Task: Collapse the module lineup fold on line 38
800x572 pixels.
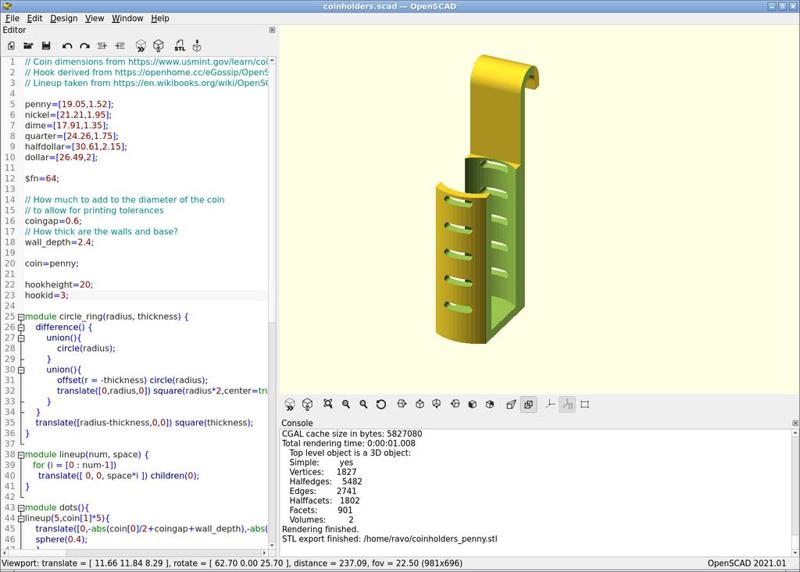Action: pos(21,455)
